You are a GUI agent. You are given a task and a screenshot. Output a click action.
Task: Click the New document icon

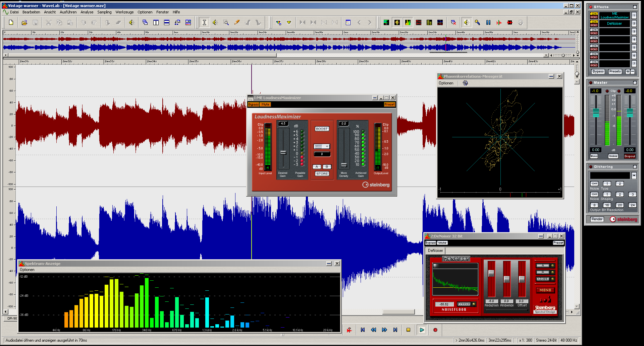[11, 22]
